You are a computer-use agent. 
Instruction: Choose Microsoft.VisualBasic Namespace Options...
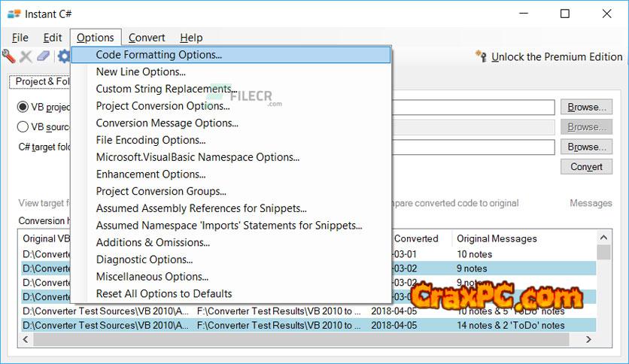[231, 157]
